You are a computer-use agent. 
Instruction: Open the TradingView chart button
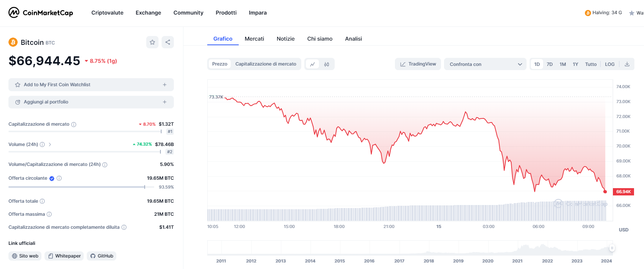click(418, 64)
